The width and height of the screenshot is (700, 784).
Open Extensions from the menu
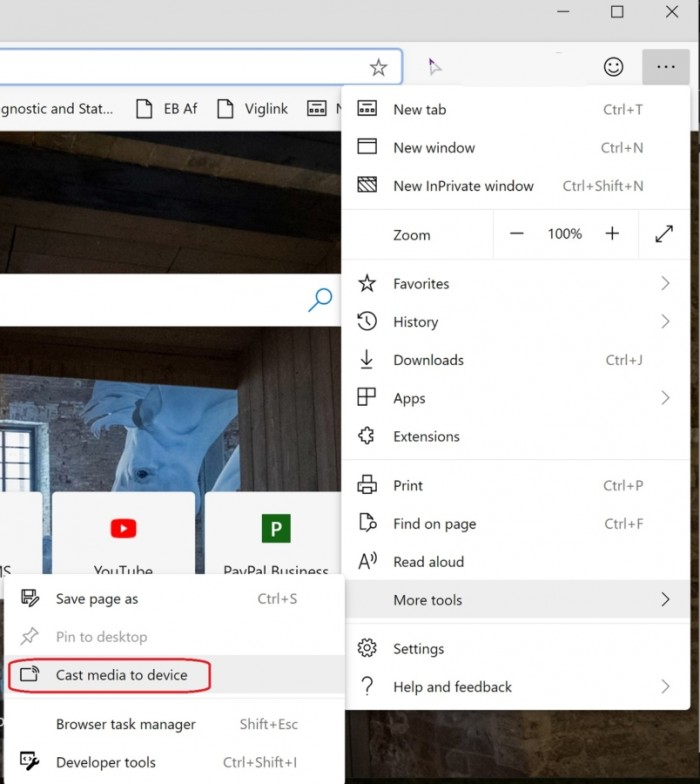pyautogui.click(x=426, y=436)
